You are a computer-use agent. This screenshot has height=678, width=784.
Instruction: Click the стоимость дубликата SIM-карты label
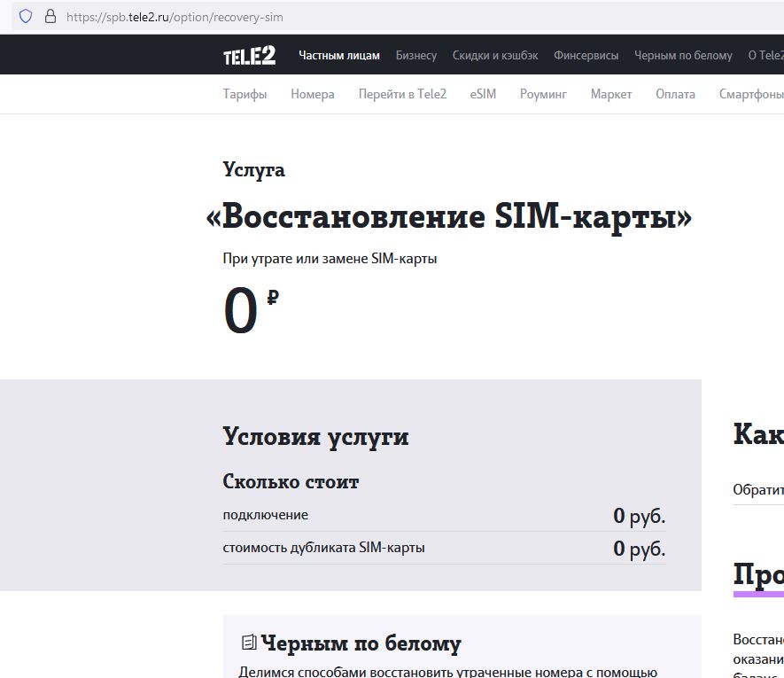tap(324, 548)
